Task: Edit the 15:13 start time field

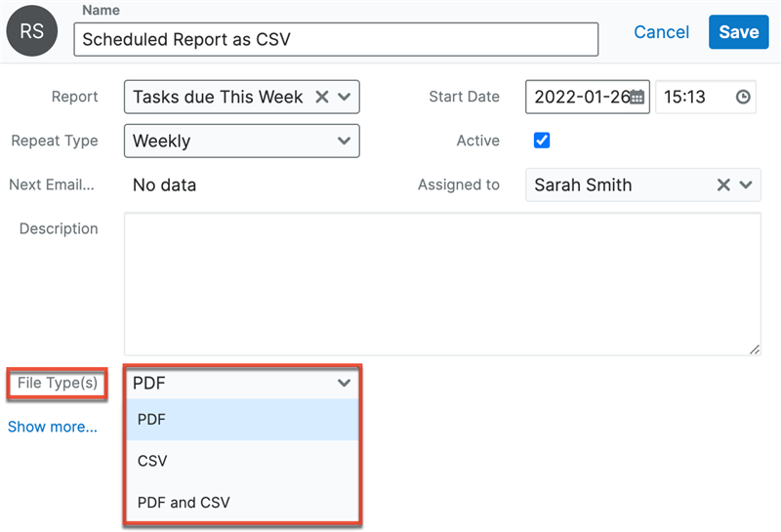Action: [x=691, y=98]
